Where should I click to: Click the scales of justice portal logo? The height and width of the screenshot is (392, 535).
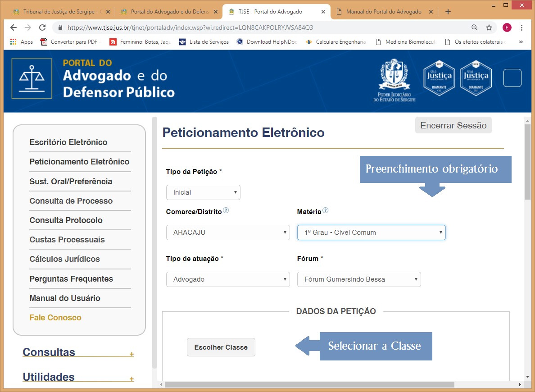(x=32, y=78)
